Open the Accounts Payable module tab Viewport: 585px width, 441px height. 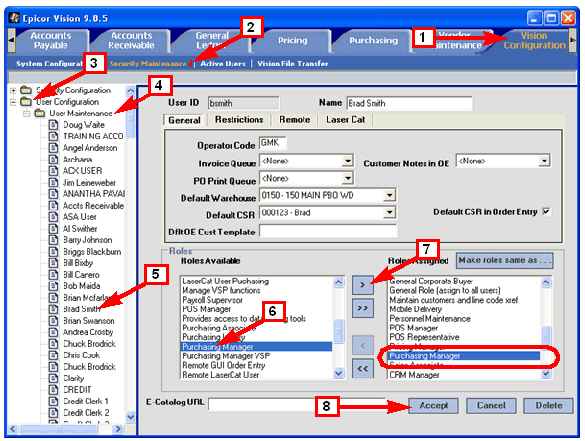tap(51, 40)
